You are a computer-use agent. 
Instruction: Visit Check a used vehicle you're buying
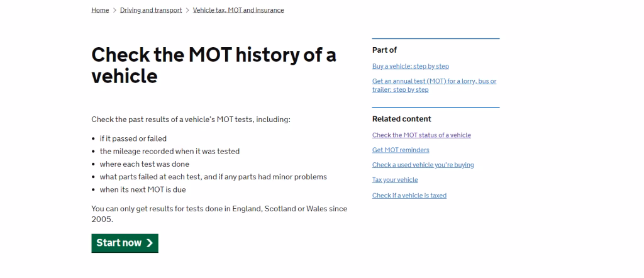[x=423, y=165]
